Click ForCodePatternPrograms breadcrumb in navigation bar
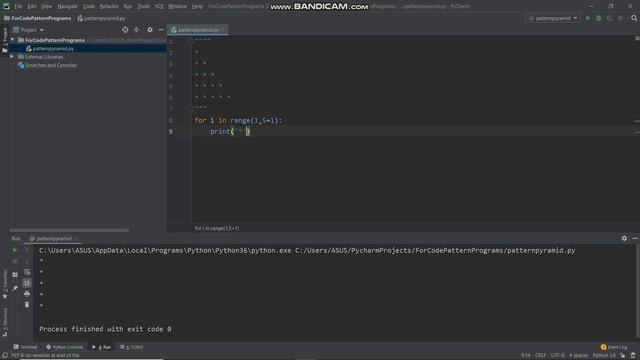Image resolution: width=640 pixels, height=360 pixels. [x=38, y=18]
